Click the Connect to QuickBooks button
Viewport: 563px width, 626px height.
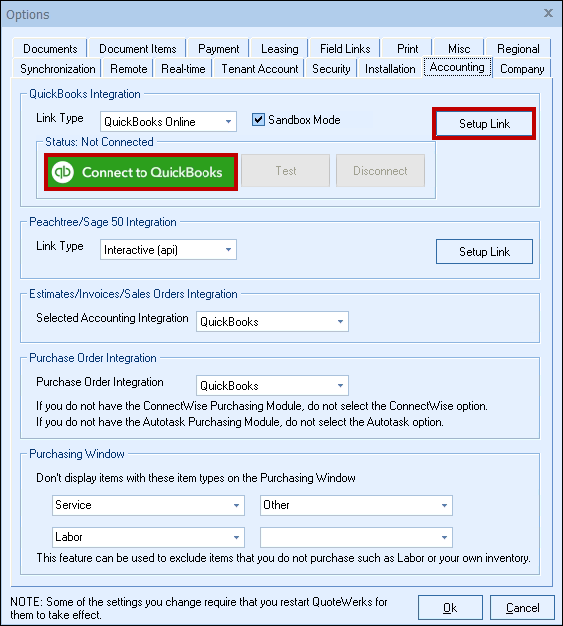point(141,172)
